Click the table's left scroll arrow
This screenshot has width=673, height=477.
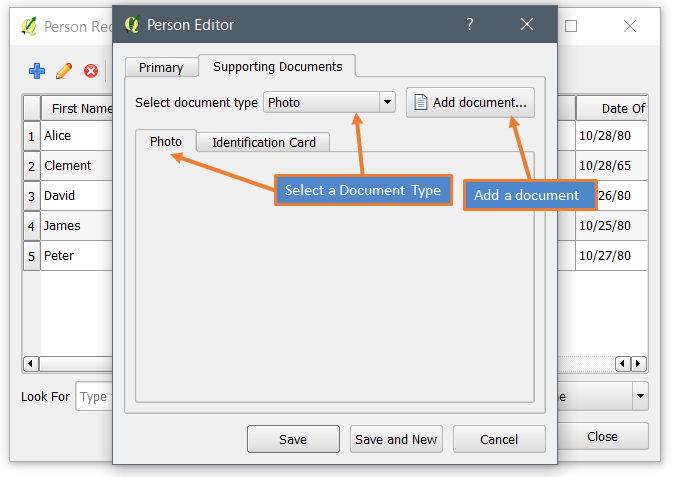[x=30, y=364]
